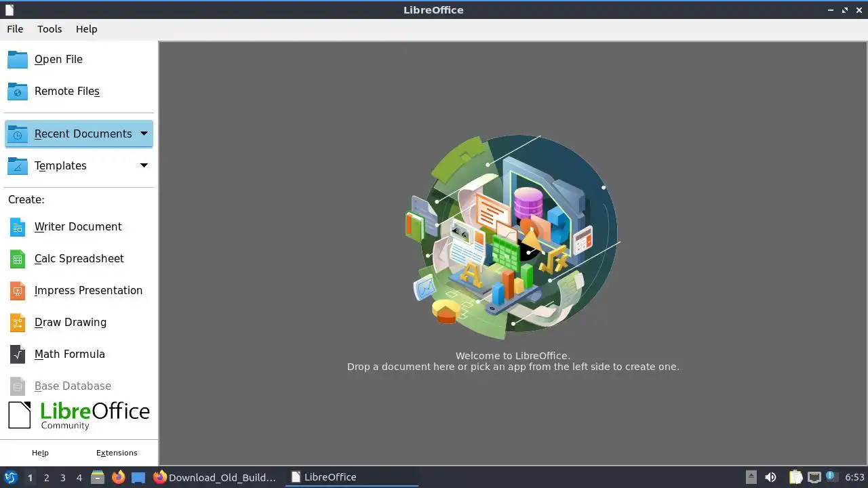This screenshot has height=488, width=868.
Task: Switch to workspace 1
Action: (30, 478)
